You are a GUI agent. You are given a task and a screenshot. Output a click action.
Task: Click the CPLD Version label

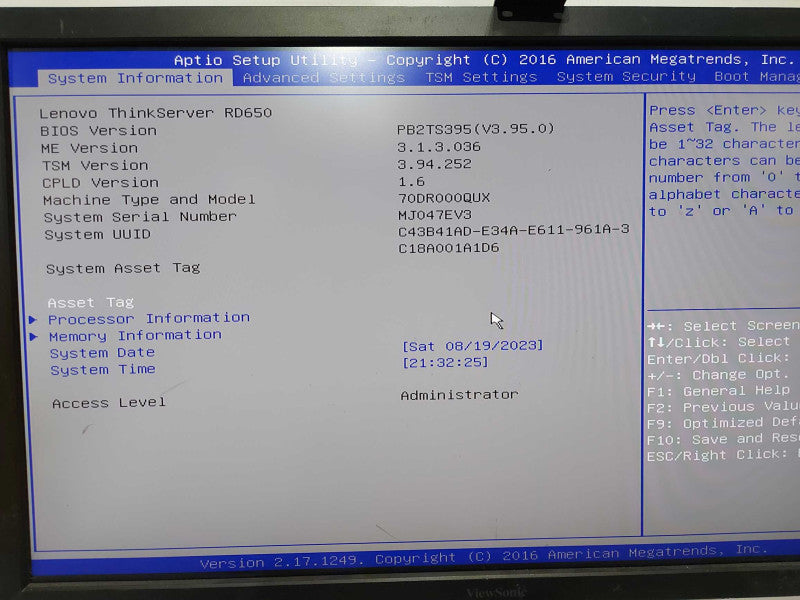coord(101,183)
